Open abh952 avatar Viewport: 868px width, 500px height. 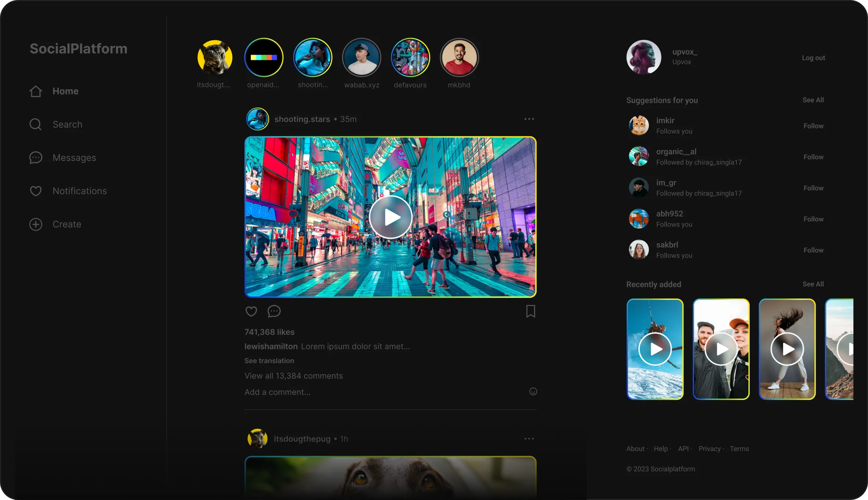click(x=639, y=218)
